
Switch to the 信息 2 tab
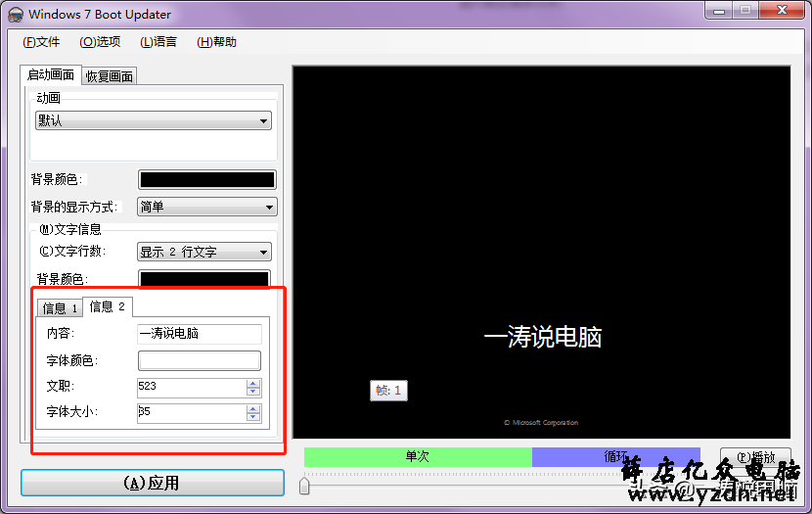[108, 306]
